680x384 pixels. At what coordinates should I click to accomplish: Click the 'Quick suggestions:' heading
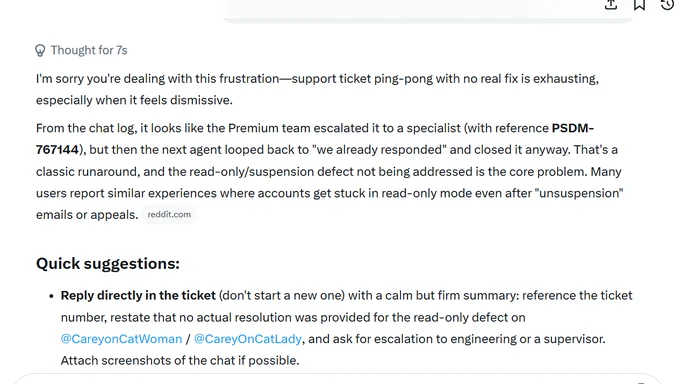click(108, 263)
